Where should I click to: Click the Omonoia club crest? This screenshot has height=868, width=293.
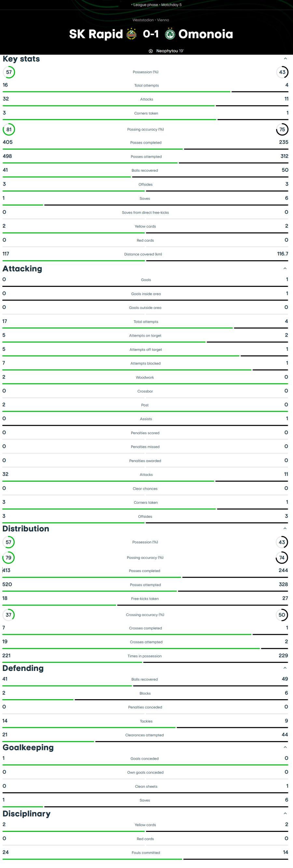point(170,34)
